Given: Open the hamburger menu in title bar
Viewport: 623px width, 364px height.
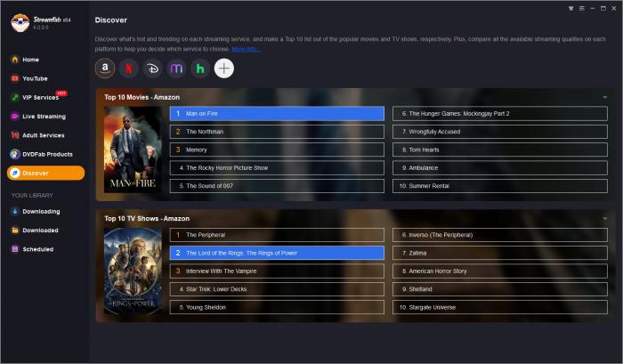Looking at the screenshot, I should 582,8.
